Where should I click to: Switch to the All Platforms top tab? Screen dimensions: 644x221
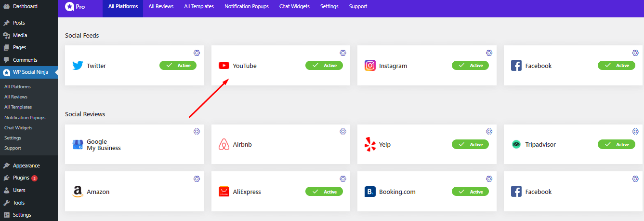(x=123, y=7)
